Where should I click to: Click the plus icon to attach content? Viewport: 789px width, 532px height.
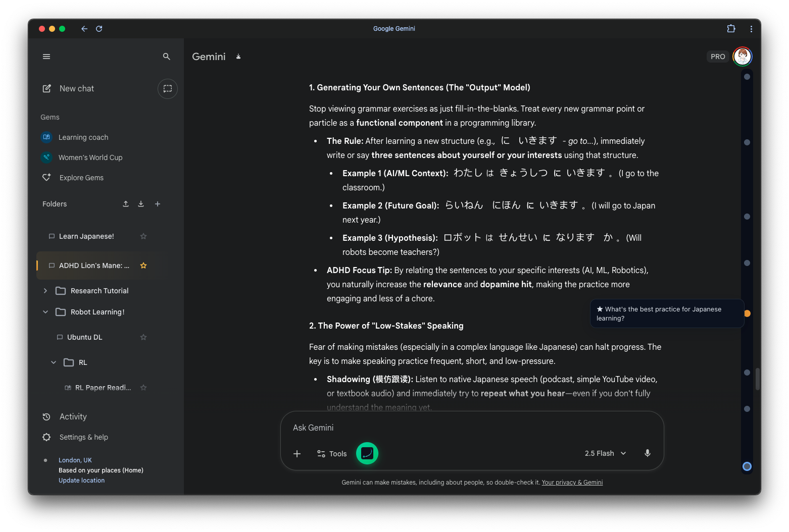297,453
